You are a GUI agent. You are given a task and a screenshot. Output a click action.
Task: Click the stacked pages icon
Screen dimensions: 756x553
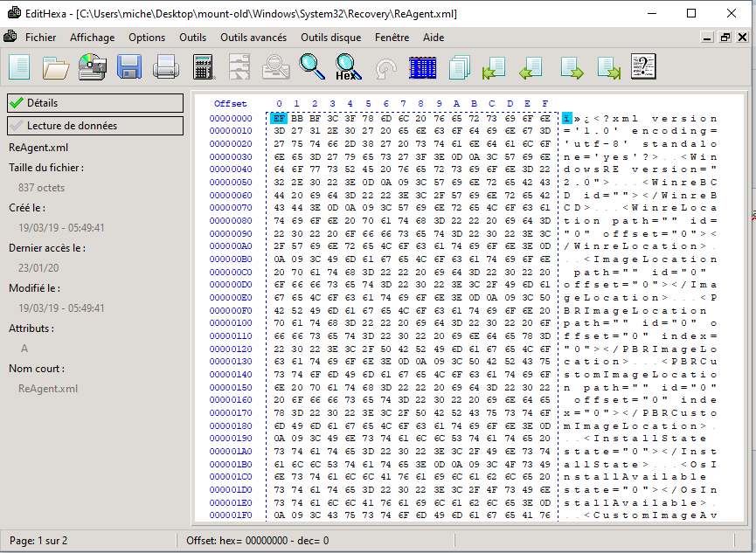460,67
